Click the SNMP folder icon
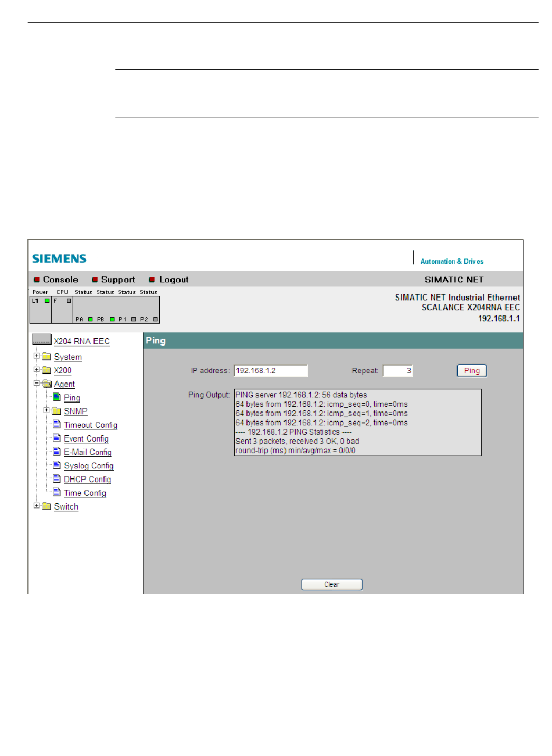 (56, 411)
